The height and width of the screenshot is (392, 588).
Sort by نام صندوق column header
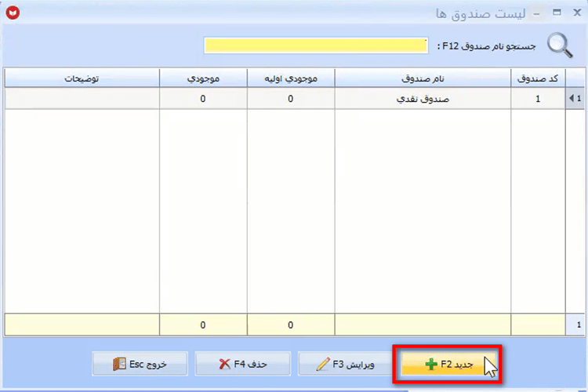(423, 78)
